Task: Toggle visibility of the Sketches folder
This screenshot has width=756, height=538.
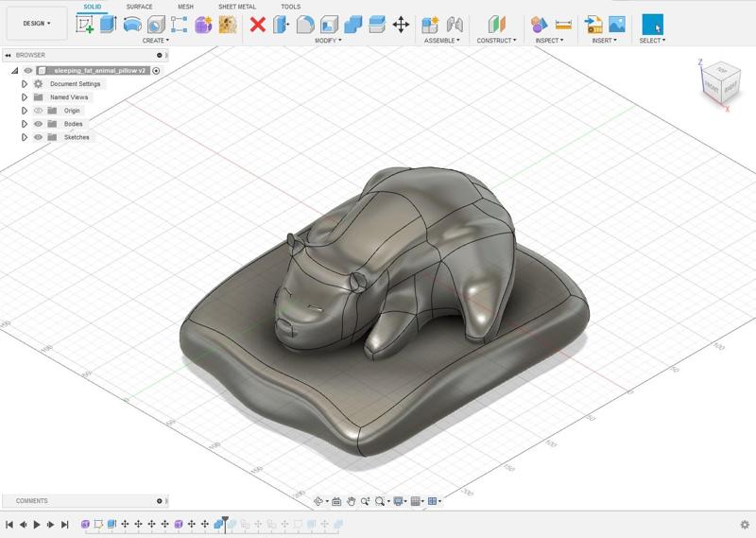Action: [39, 137]
